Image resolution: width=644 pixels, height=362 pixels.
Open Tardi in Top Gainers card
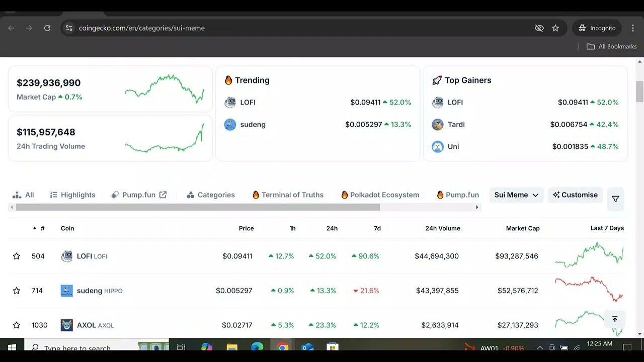pyautogui.click(x=456, y=125)
